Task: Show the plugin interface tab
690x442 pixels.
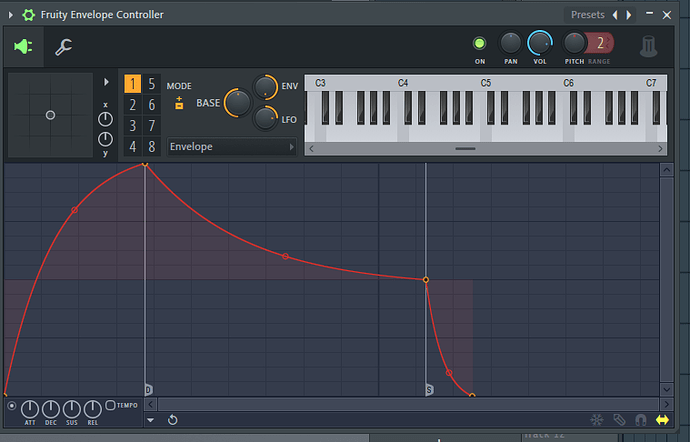Action: pos(23,46)
